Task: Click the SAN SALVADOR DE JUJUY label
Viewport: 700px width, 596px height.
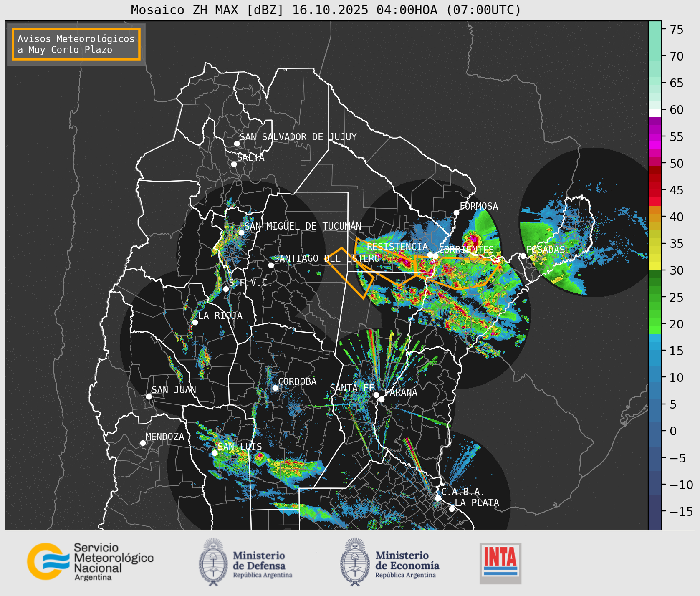Action: 298,137
